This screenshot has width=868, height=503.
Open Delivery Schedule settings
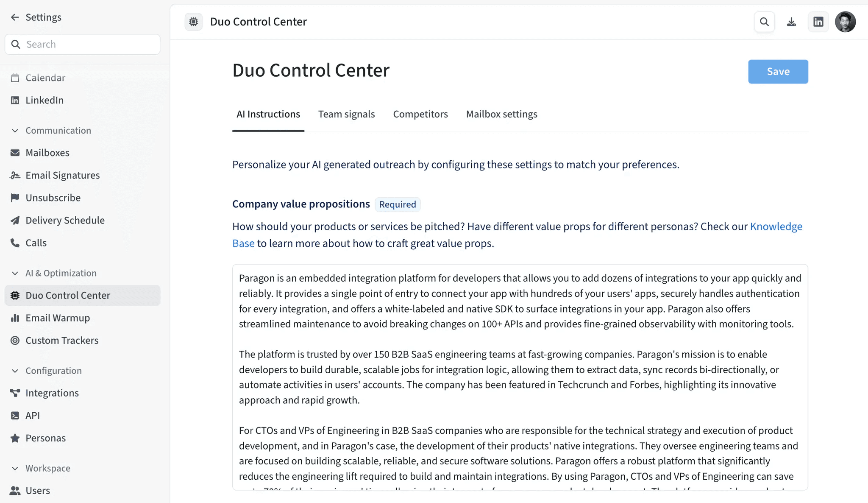point(65,220)
